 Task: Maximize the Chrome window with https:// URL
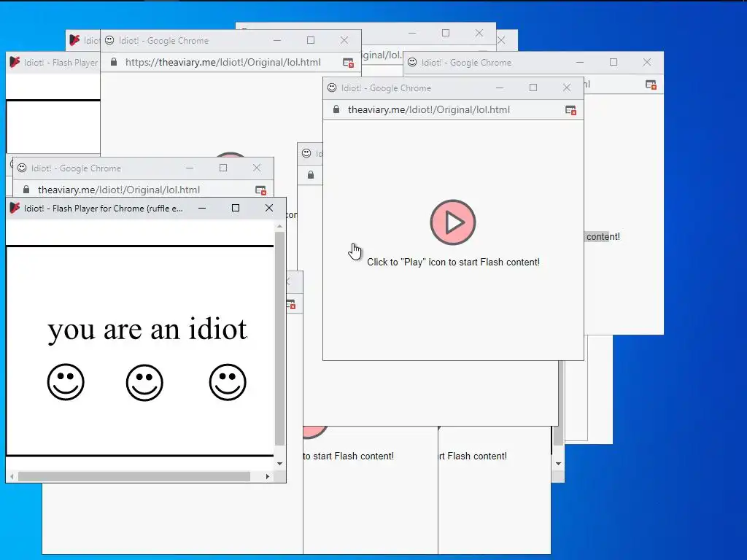[311, 41]
